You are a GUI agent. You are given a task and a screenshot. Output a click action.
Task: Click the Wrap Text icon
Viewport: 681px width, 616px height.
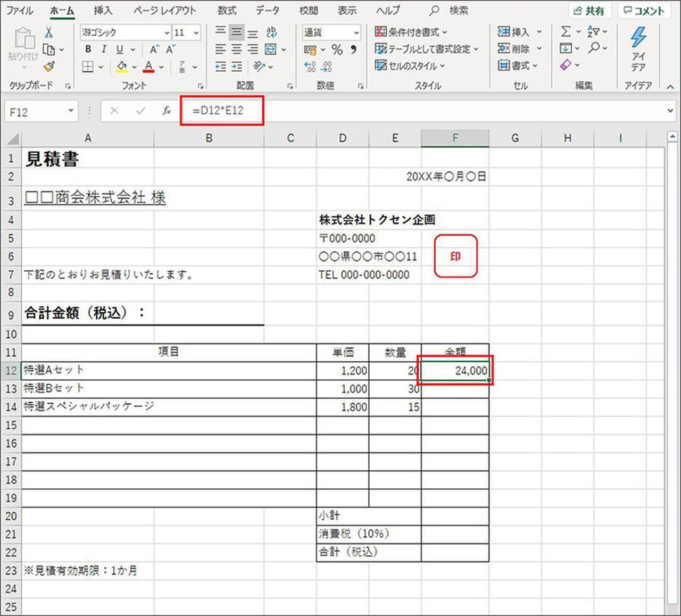[272, 32]
